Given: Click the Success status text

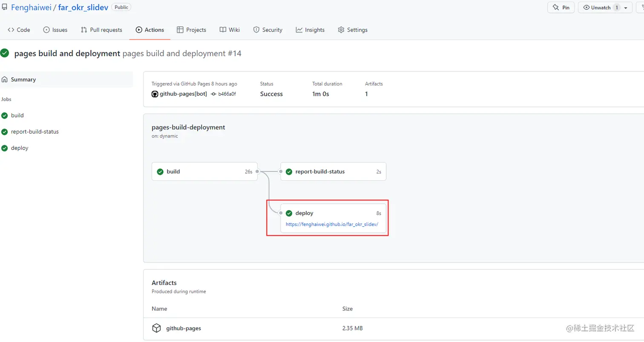Looking at the screenshot, I should (x=271, y=94).
